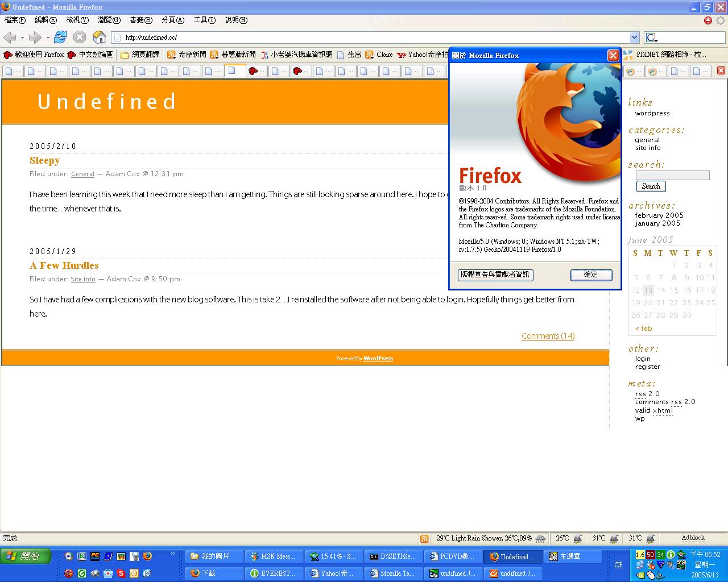This screenshot has height=582, width=728.
Task: Open the login link
Action: coord(643,359)
